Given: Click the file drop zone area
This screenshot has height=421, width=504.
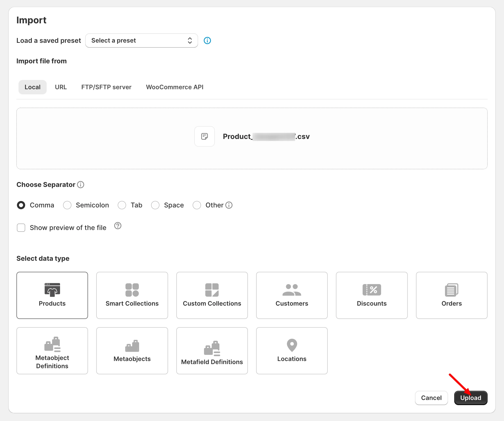Looking at the screenshot, I should (252, 138).
